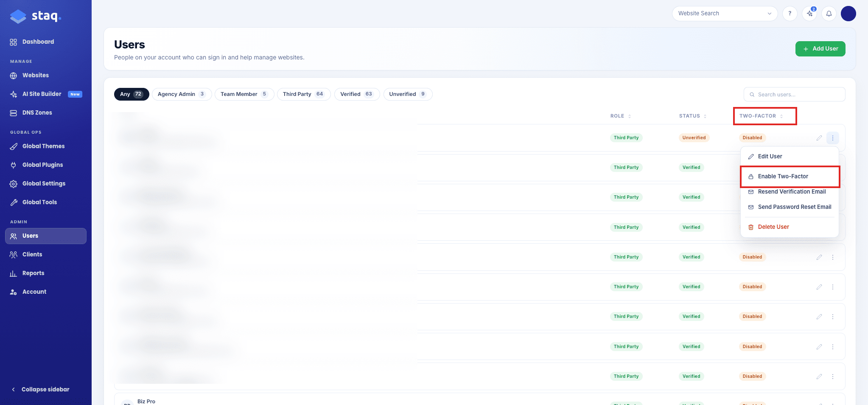The image size is (868, 405).
Task: Open the Dashboard page
Action: 38,42
